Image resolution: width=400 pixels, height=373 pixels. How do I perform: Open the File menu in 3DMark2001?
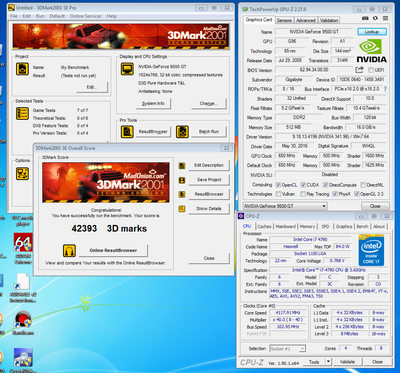[x=14, y=16]
